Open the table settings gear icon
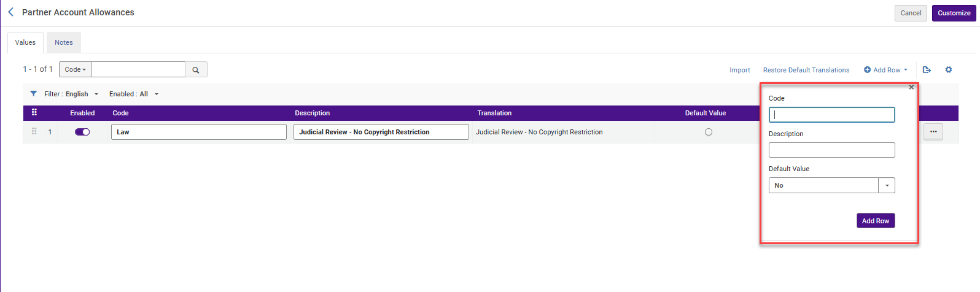 click(949, 70)
